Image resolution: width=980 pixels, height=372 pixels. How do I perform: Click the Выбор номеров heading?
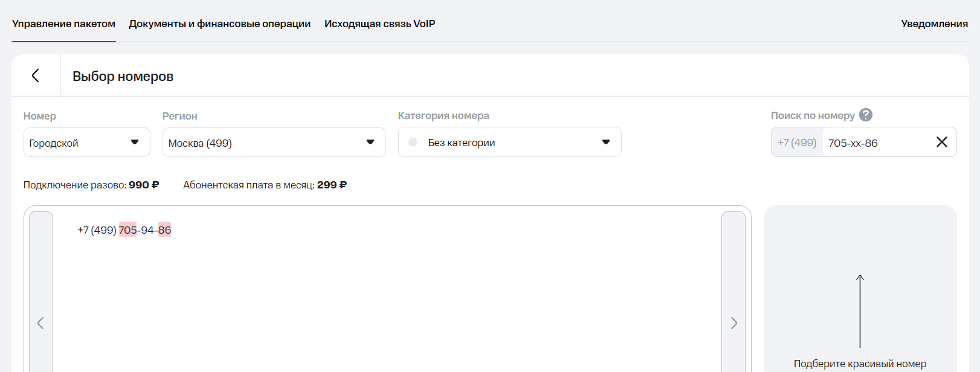[x=123, y=76]
